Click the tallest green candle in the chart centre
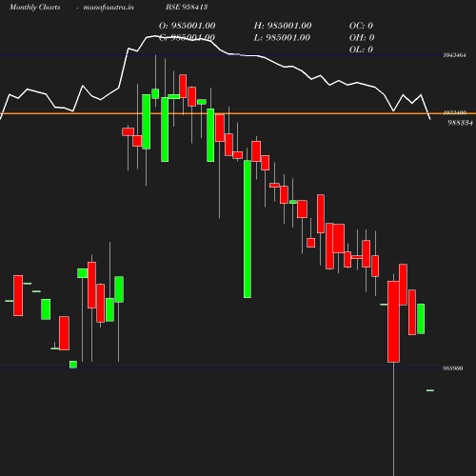This screenshot has height=476, width=476. tap(248, 229)
